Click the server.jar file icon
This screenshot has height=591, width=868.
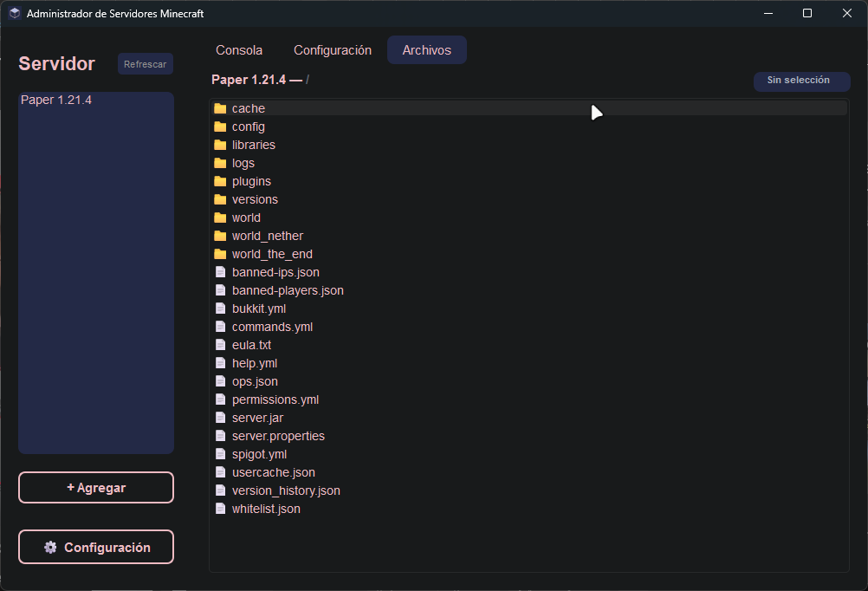tap(220, 418)
